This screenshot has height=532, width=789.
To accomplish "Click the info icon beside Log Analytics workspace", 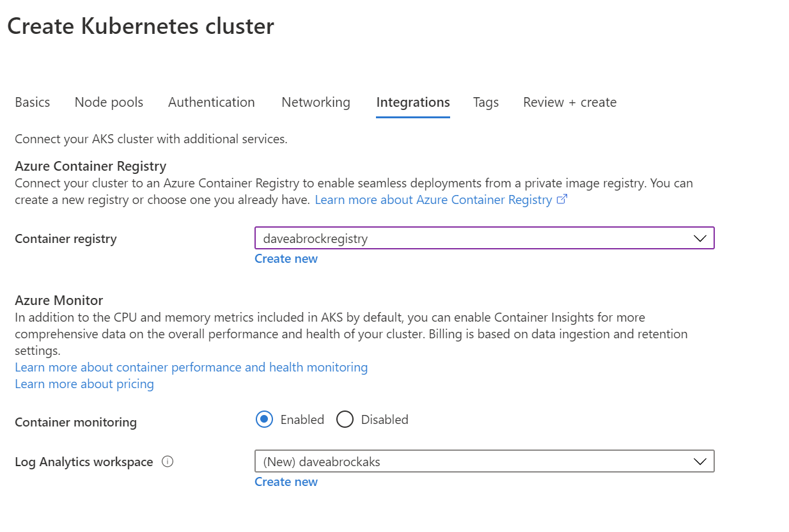I will [x=167, y=462].
